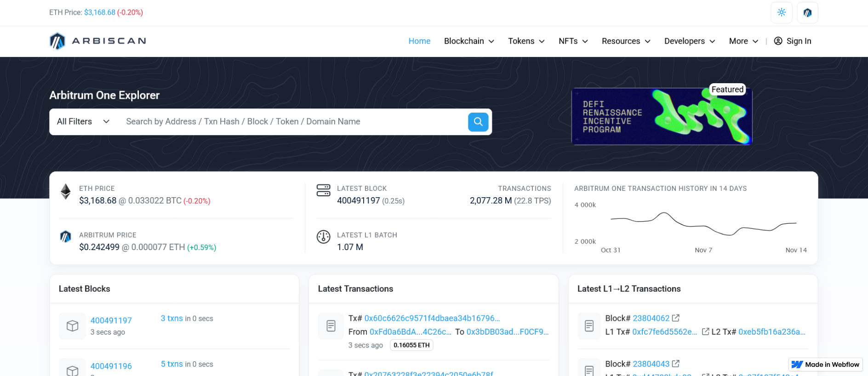The height and width of the screenshot is (376, 868).
Task: Open external link icon after L1 Tx 0xfc7fe6d5562e
Action: (705, 331)
